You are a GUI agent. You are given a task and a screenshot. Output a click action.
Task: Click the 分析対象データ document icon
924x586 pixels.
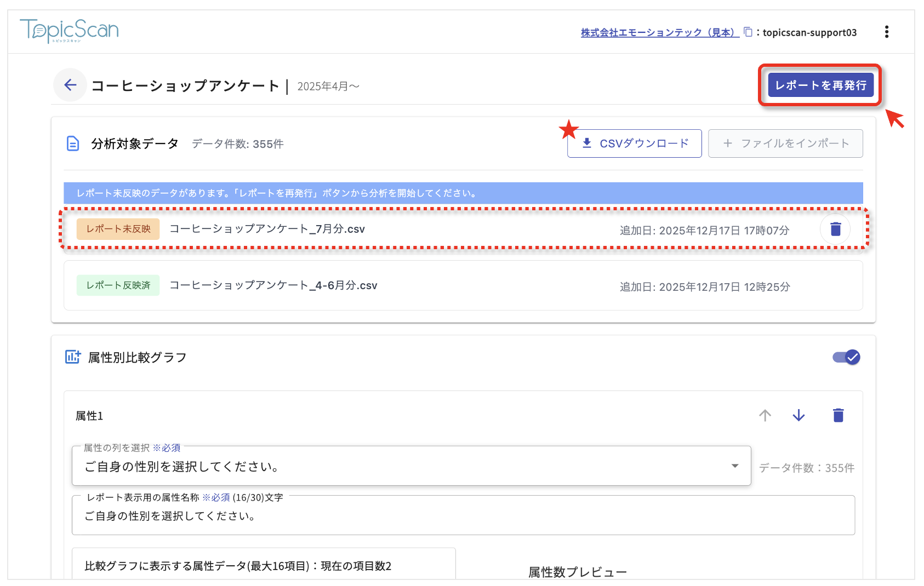click(73, 143)
